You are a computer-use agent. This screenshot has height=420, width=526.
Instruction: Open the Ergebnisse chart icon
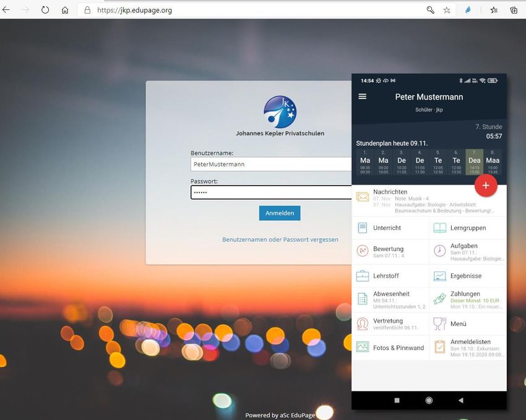tap(439, 276)
